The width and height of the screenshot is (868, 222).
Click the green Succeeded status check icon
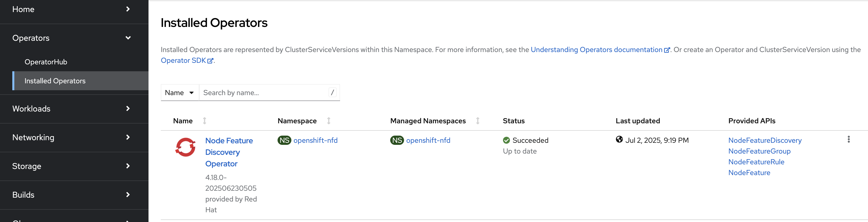click(506, 140)
